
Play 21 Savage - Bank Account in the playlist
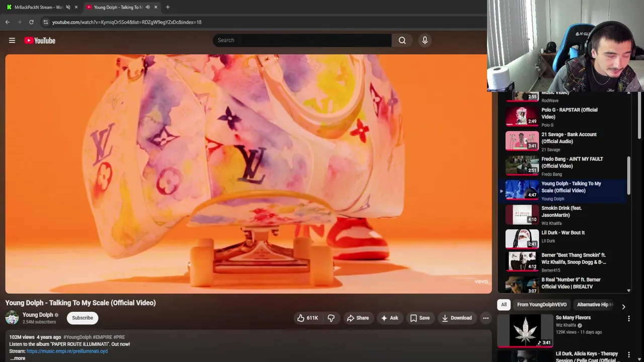562,141
